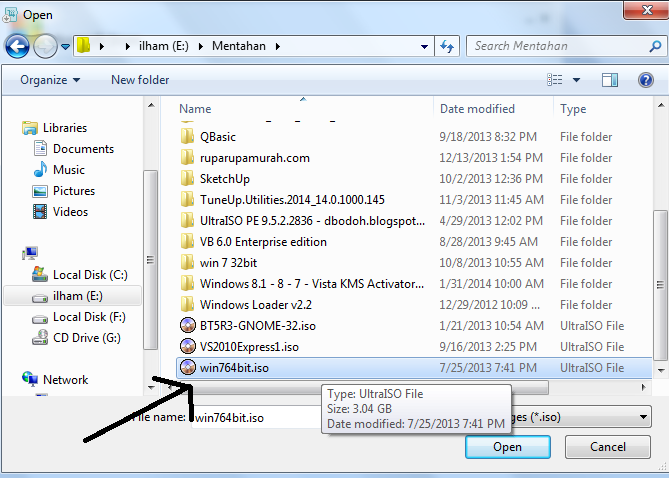The height and width of the screenshot is (478, 669).
Task: Select Music library in navigation pane
Action: pos(59,169)
